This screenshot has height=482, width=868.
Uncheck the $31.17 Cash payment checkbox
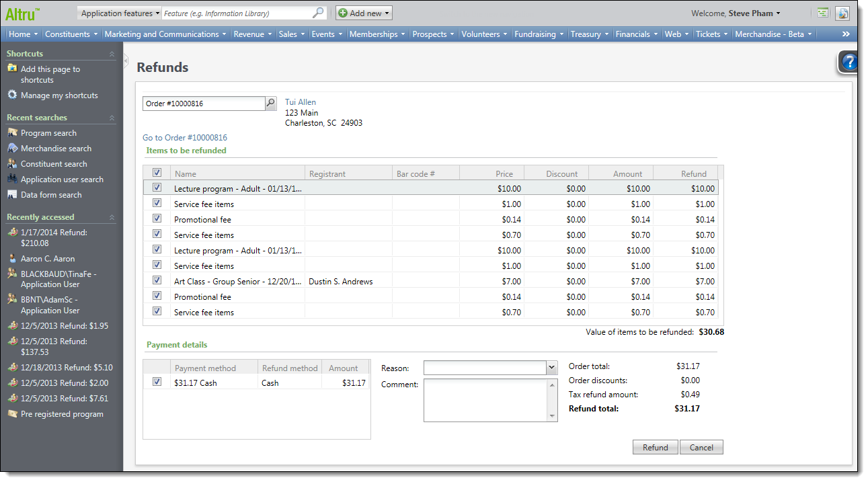point(157,382)
